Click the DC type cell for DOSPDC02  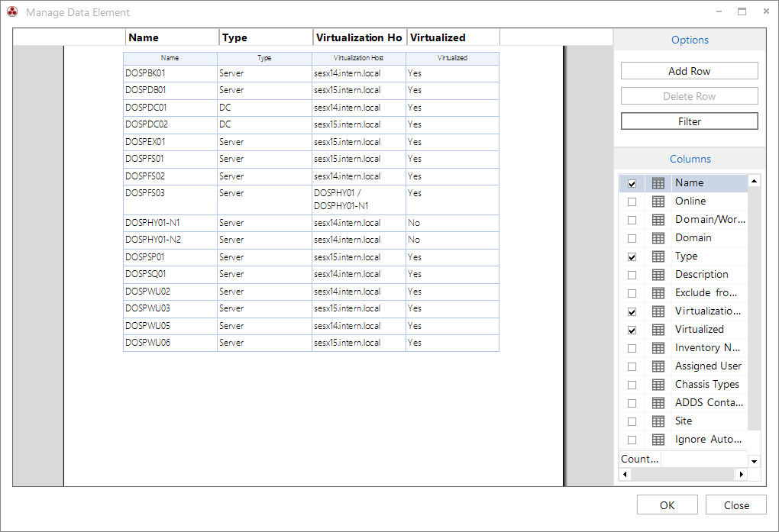(264, 124)
